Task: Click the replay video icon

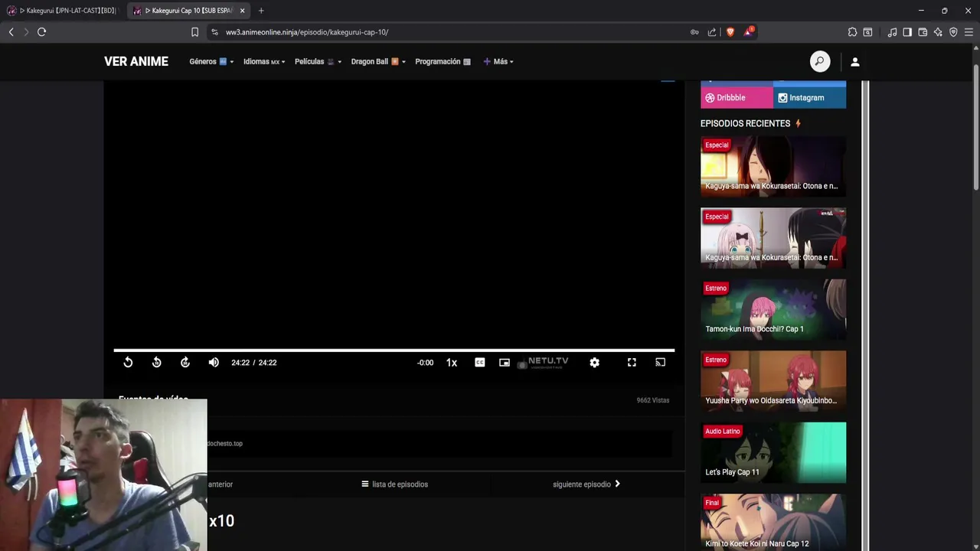Action: point(128,363)
